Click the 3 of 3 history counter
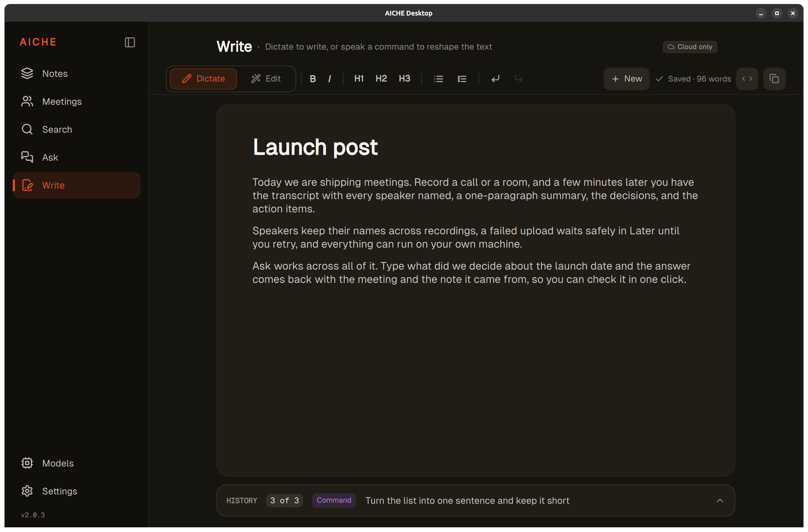 tap(284, 501)
